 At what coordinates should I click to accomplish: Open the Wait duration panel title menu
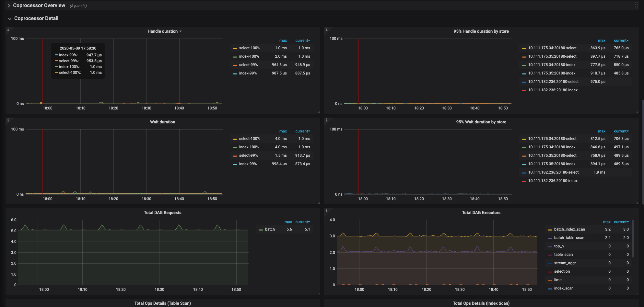click(162, 122)
